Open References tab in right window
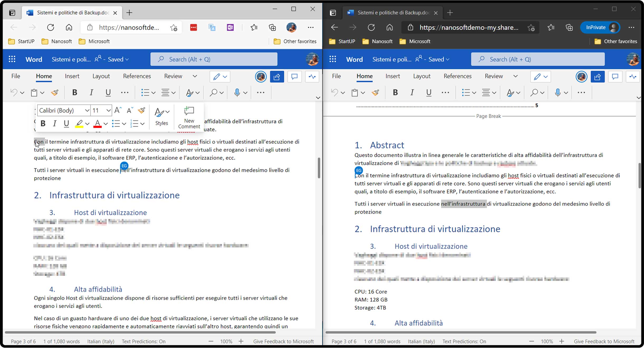The image size is (644, 348). click(x=458, y=76)
